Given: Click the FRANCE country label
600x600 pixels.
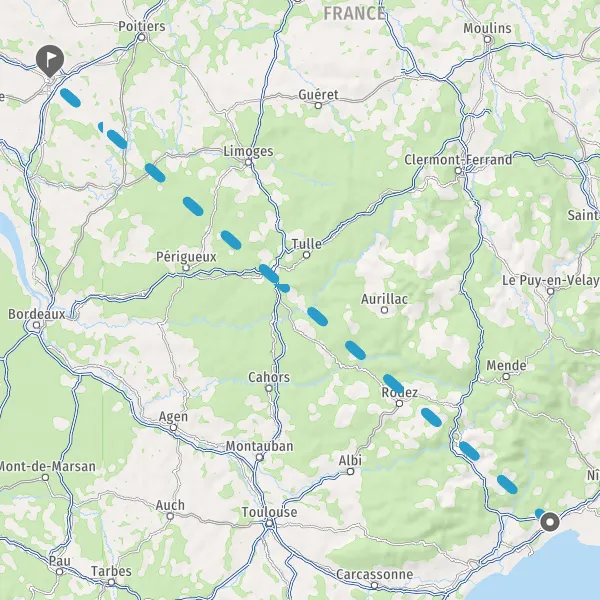Looking at the screenshot, I should [x=354, y=14].
